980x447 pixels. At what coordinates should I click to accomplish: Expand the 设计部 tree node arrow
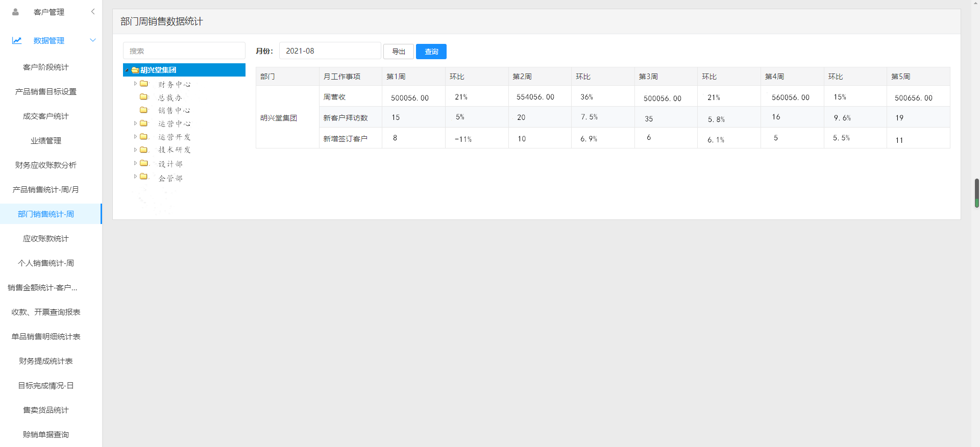(x=135, y=163)
